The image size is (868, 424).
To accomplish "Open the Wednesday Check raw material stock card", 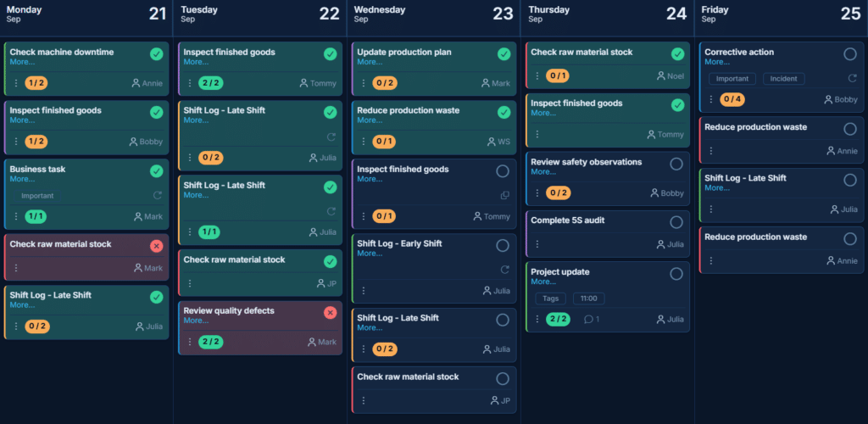I will point(434,390).
